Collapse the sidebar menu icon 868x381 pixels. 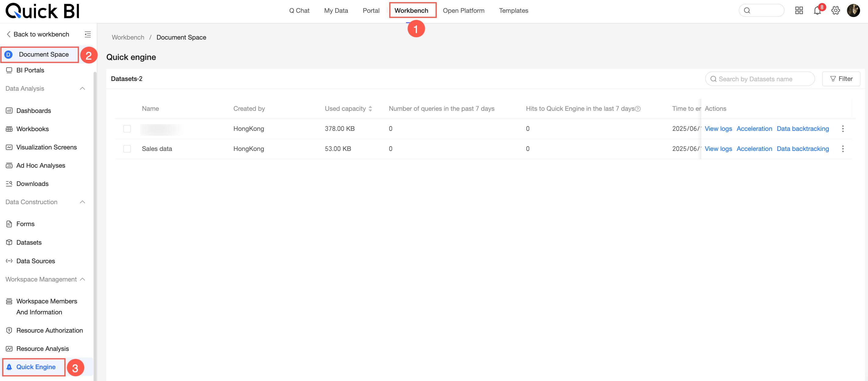(x=87, y=34)
